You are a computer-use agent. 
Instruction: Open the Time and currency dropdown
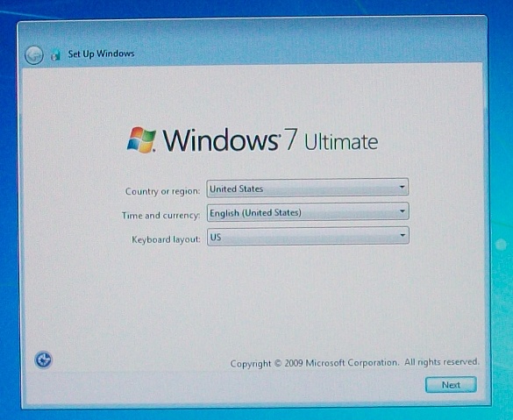(x=308, y=212)
